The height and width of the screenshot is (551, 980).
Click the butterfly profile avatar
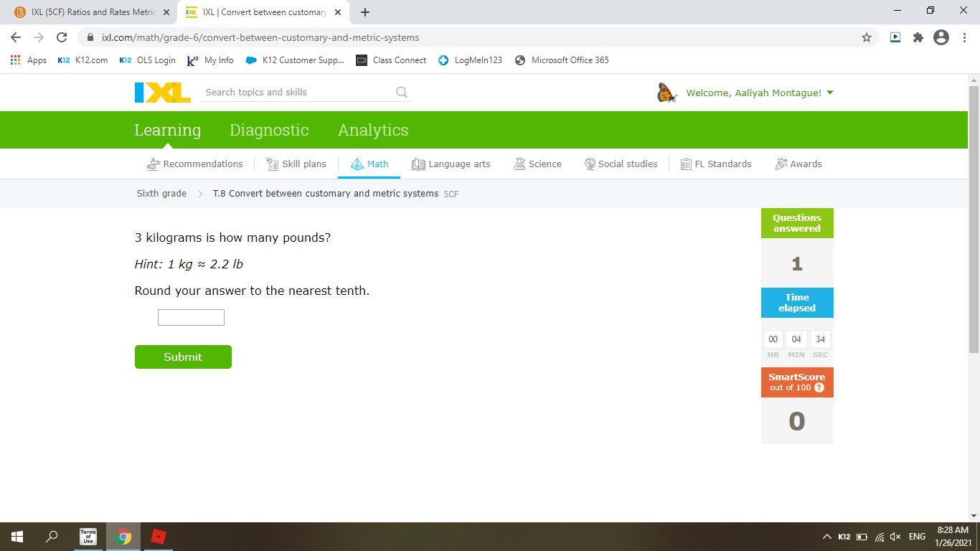pos(666,93)
